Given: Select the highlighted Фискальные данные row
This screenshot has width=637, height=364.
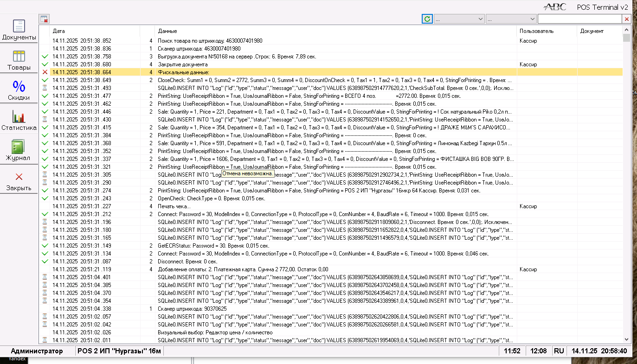Looking at the screenshot, I should [331, 72].
